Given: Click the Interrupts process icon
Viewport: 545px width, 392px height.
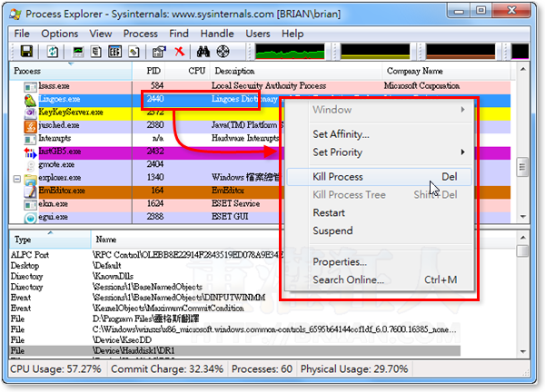Looking at the screenshot, I should point(30,139).
